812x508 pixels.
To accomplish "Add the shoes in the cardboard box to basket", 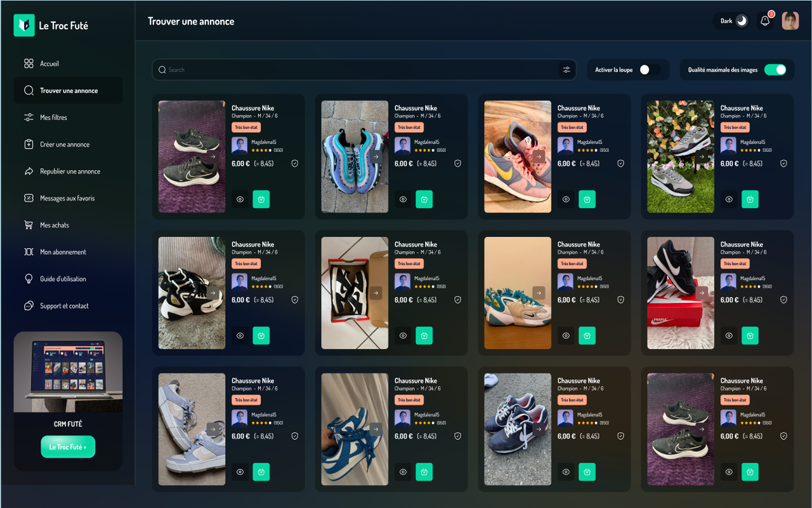I will [x=424, y=336].
